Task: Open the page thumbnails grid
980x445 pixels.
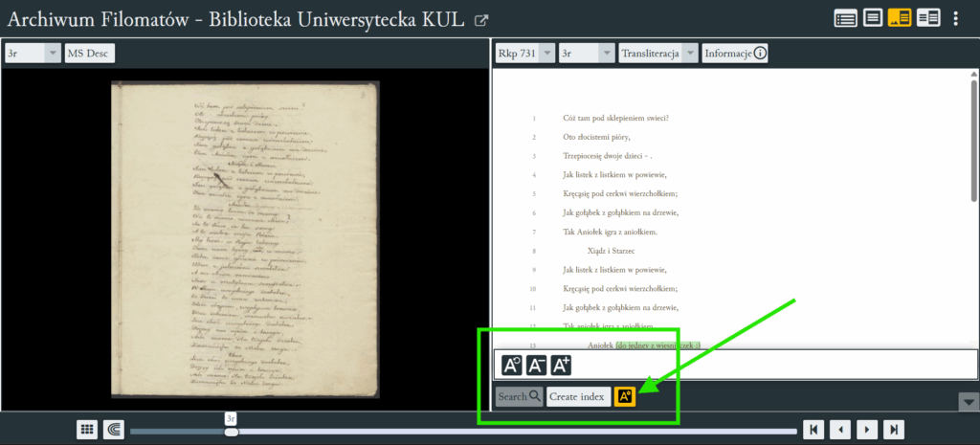Action: pos(87,430)
